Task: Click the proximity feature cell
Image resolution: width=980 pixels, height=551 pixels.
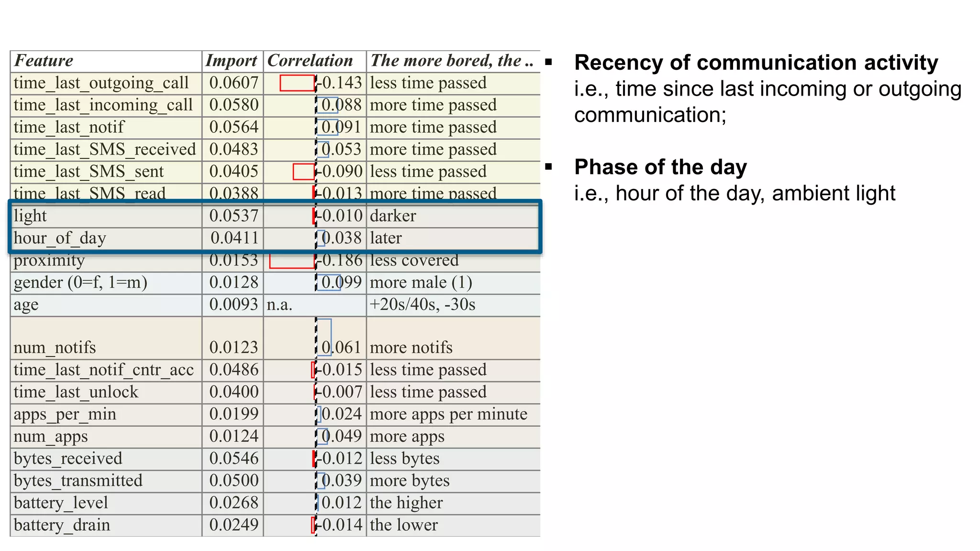Action: pos(106,261)
